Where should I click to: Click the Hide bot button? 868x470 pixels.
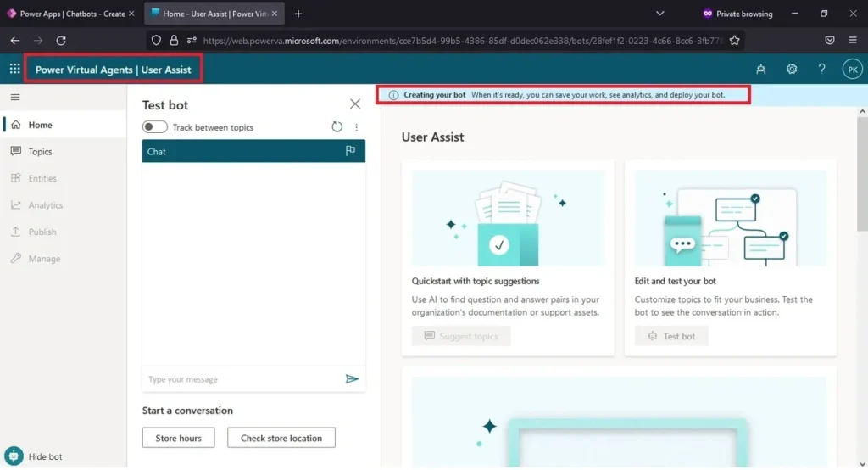point(34,456)
